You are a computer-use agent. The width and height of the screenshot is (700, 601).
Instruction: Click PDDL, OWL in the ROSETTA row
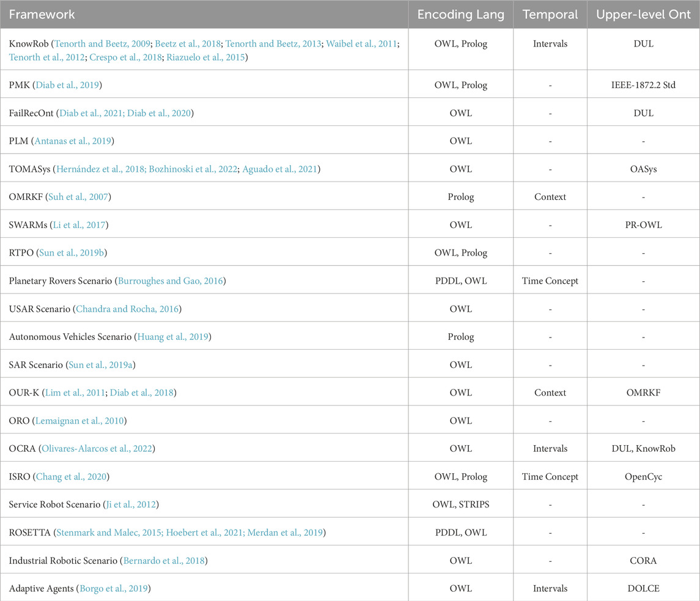tap(461, 533)
